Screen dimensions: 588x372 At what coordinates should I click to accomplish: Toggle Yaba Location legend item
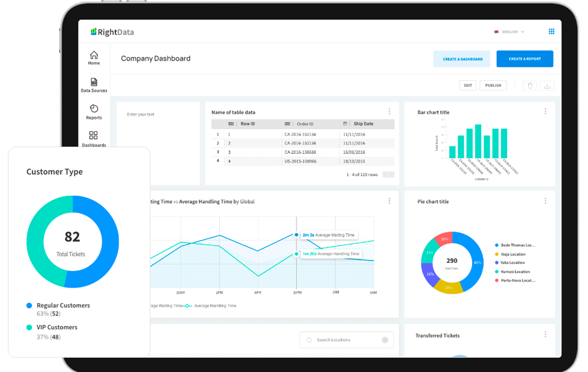[x=510, y=263]
